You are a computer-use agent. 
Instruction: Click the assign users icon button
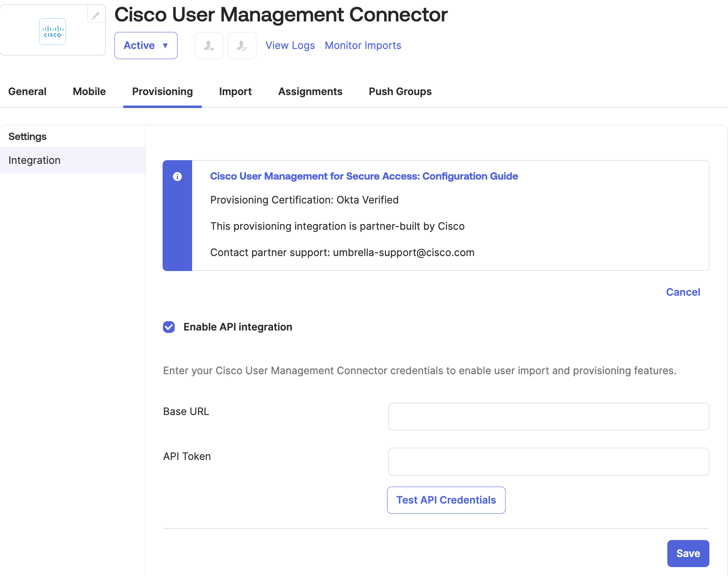[x=209, y=46]
